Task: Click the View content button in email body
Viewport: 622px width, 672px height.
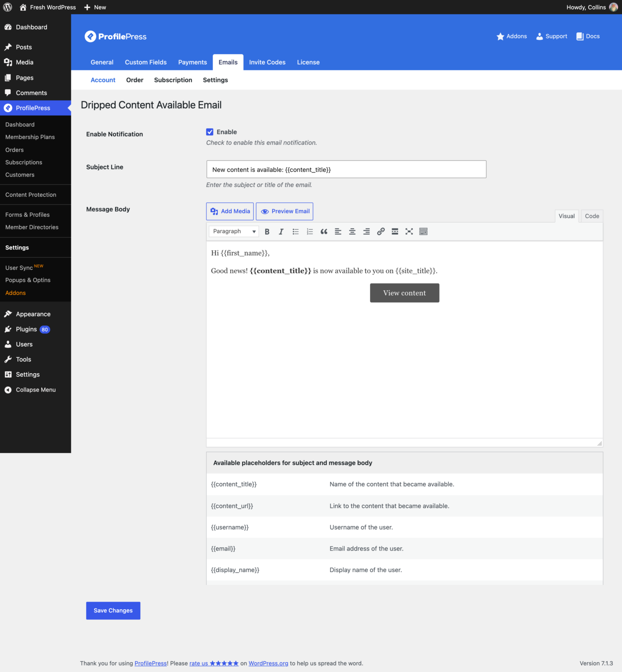Action: [405, 293]
